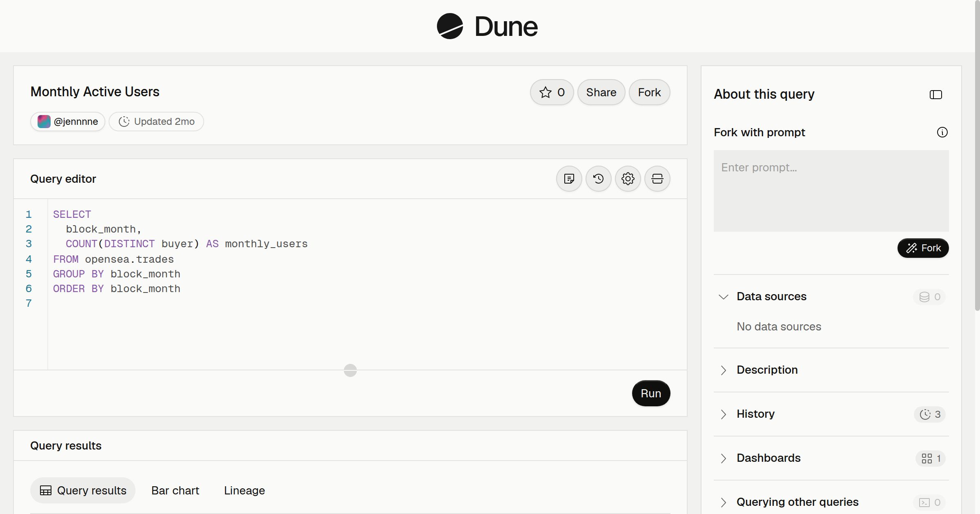Screen dimensions: 980x514
Task: Click the editor resize handle circle
Action: click(x=350, y=370)
